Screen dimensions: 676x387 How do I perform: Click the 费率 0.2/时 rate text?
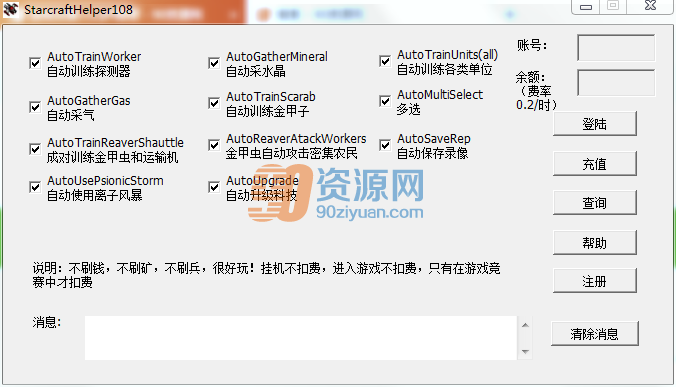(536, 98)
